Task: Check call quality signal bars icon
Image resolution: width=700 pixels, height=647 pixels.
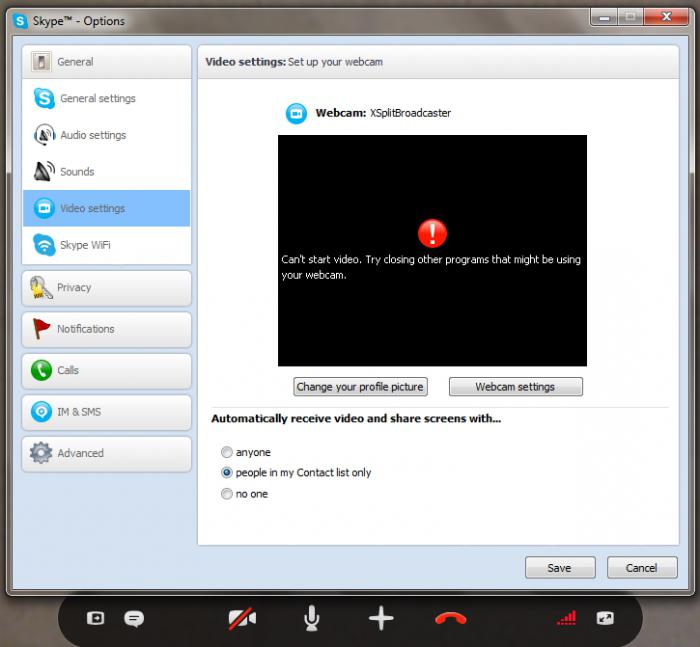Action: tap(567, 618)
